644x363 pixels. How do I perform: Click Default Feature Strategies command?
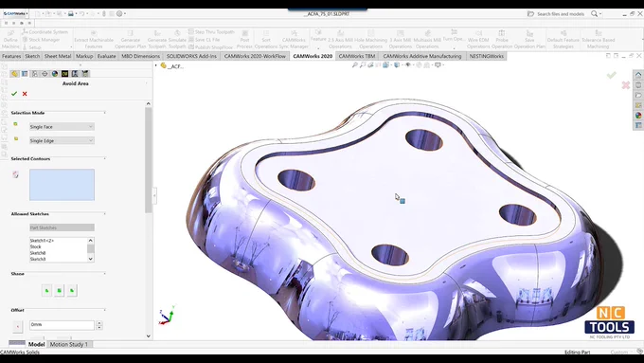[x=563, y=40]
